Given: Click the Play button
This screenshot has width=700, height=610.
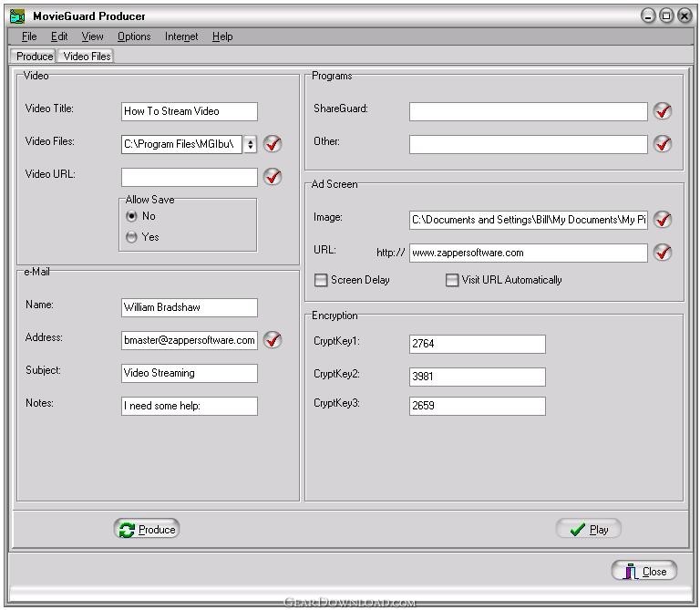Looking at the screenshot, I should point(589,529).
